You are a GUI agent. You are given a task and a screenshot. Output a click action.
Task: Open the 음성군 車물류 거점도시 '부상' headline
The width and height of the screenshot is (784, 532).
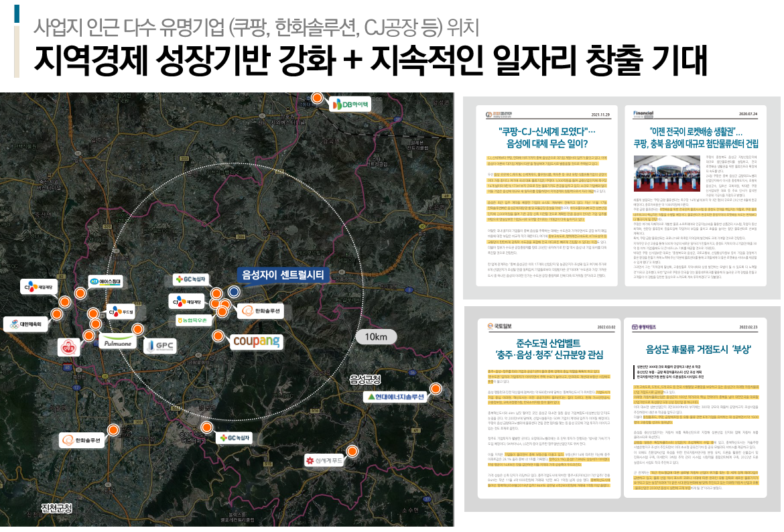pyautogui.click(x=698, y=350)
